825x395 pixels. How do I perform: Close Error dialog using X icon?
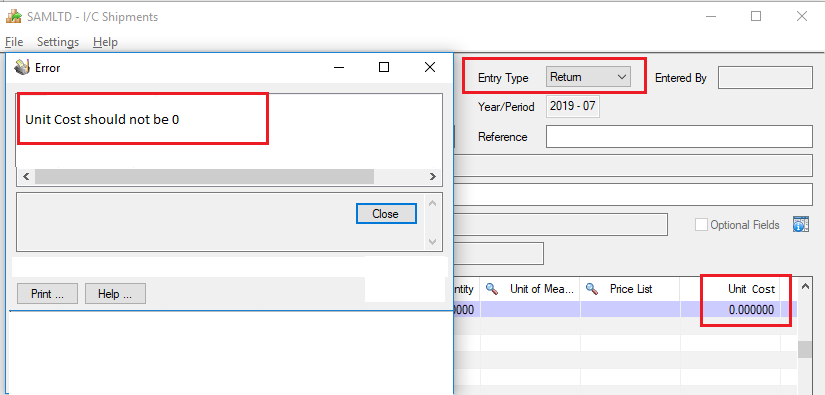pyautogui.click(x=430, y=67)
